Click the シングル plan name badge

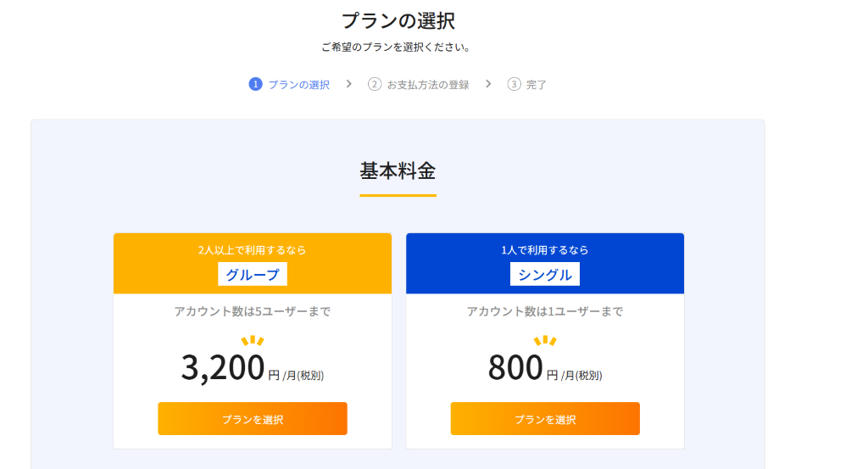click(545, 275)
